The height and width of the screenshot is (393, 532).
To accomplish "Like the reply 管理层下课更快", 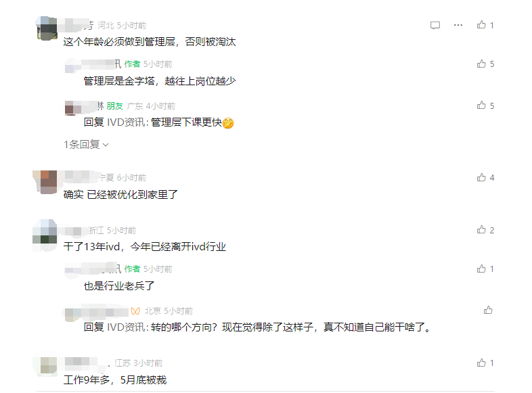I will 481,106.
